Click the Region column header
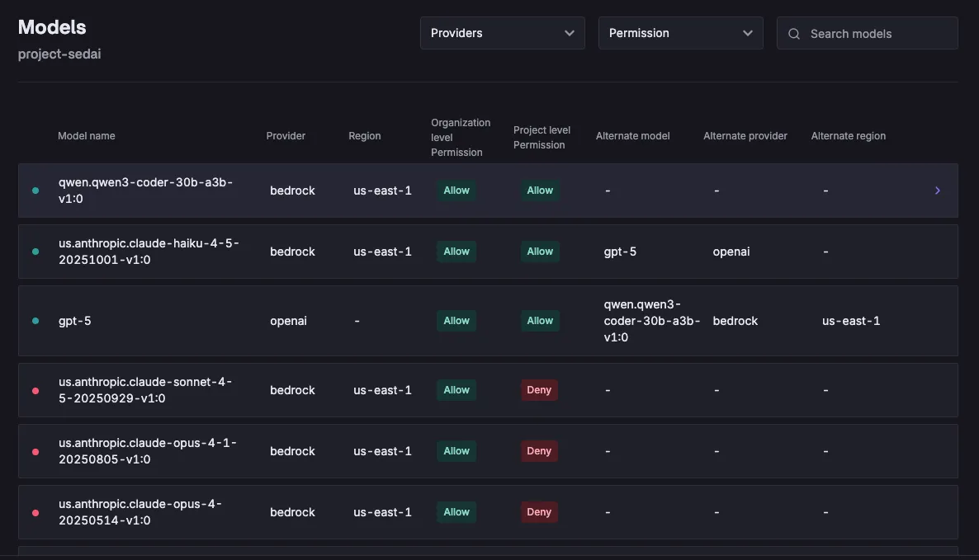 coord(365,136)
